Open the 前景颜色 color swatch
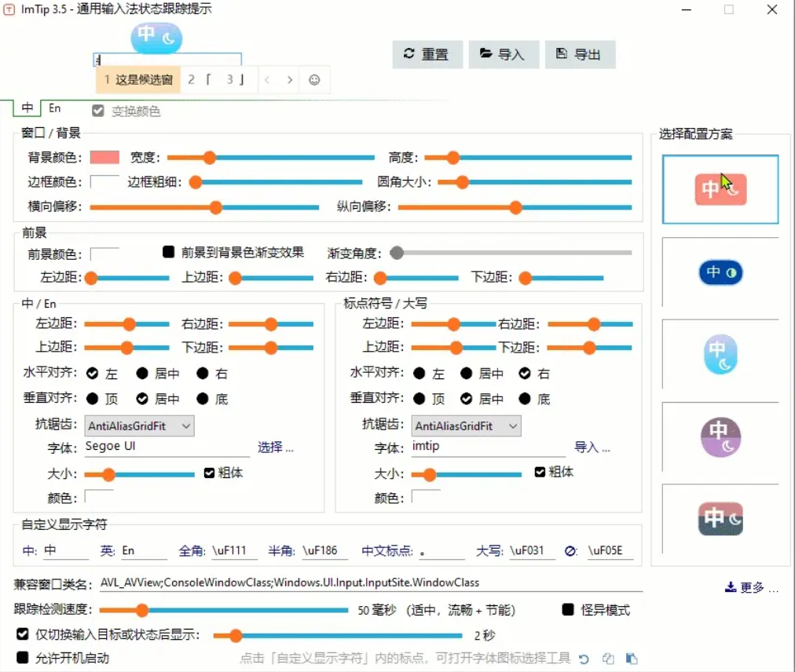 click(104, 254)
